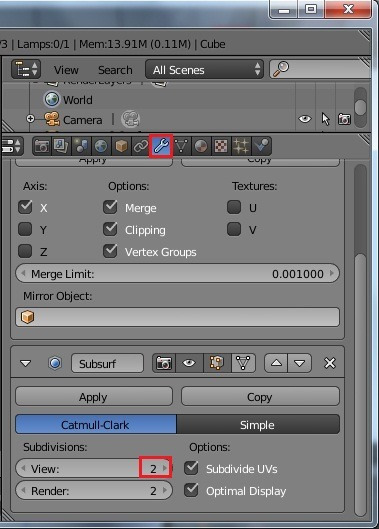Uncheck Subdivide UVs
Viewport: 379px width, 529px height.
(191, 468)
